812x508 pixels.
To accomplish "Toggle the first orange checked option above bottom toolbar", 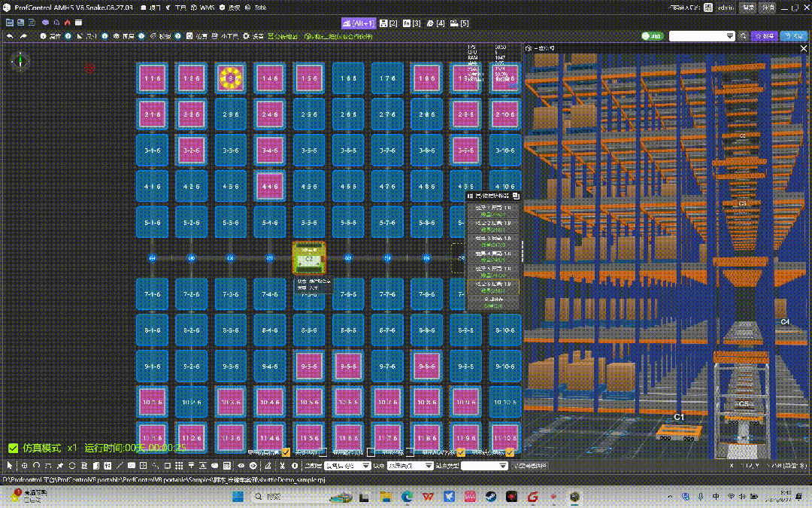I will (x=286, y=452).
